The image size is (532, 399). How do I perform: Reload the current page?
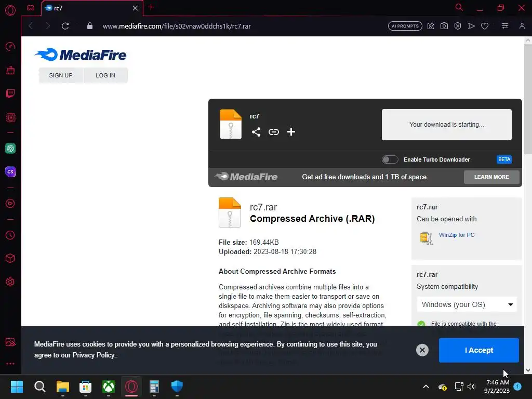[65, 26]
